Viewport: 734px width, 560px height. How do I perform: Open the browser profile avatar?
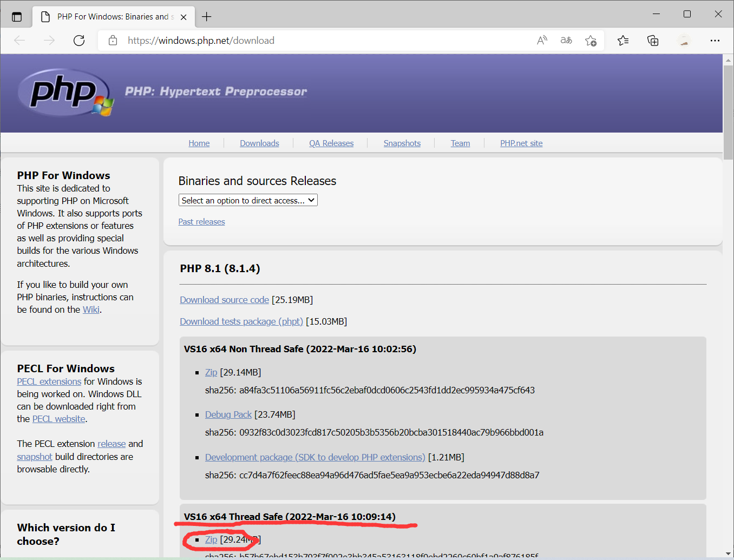coord(684,40)
